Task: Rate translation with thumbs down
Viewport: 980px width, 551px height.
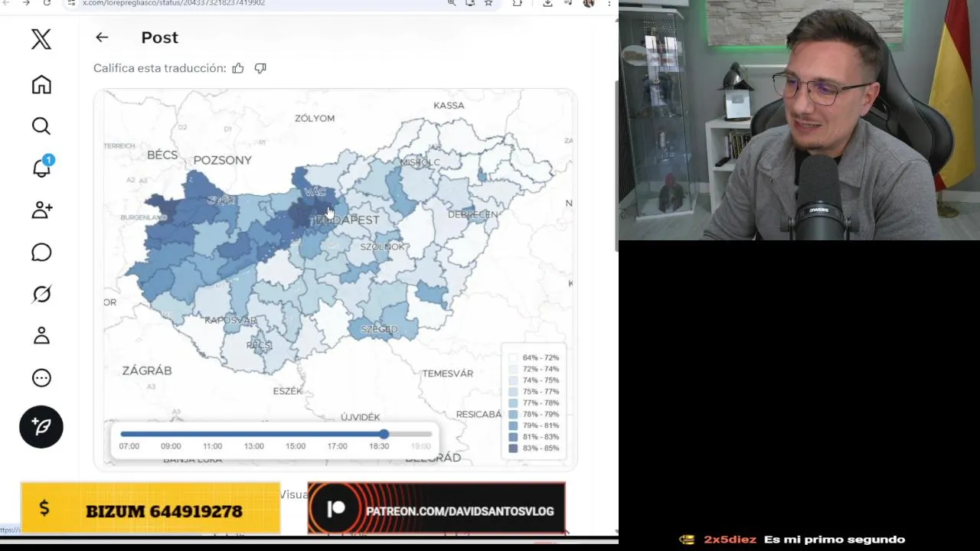Action: tap(260, 68)
